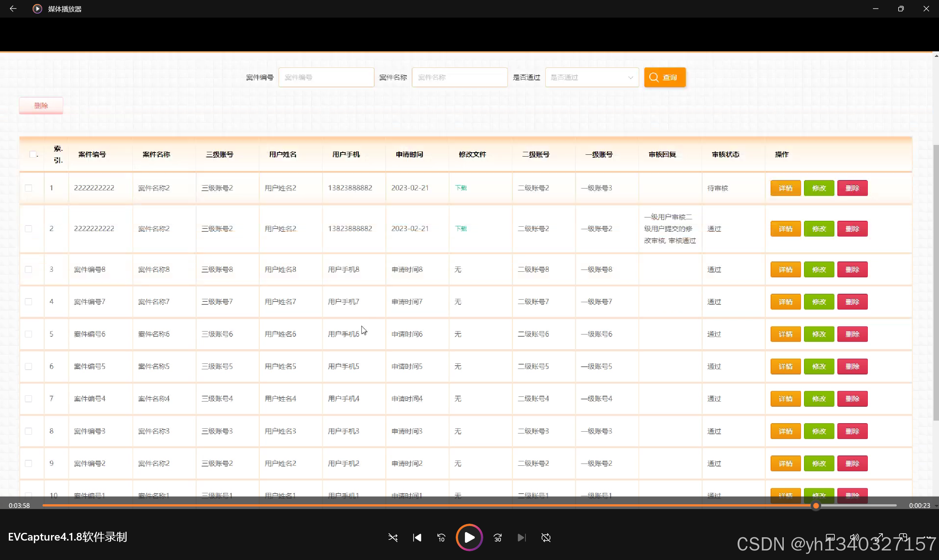Click the 案件编号 input field

coord(326,77)
